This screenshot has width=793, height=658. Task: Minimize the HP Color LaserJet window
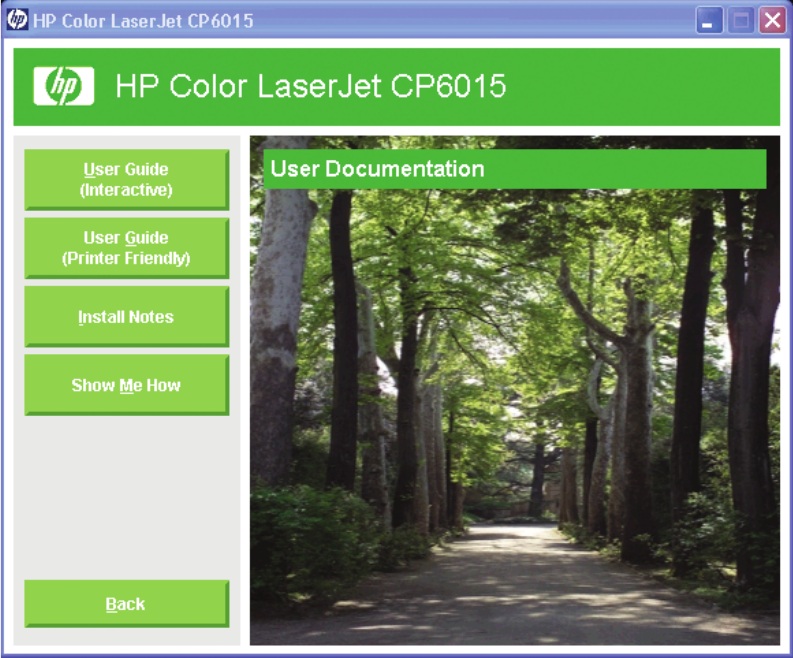(x=709, y=21)
